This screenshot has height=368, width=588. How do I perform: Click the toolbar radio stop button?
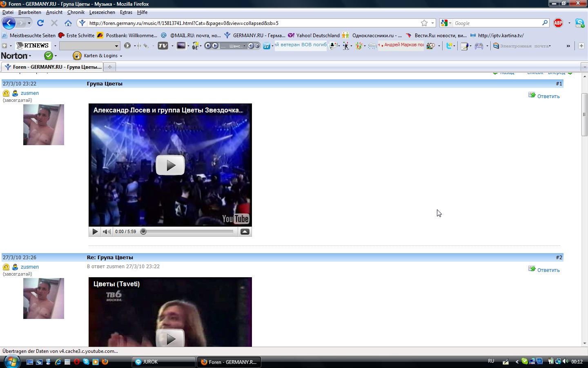tap(208, 45)
